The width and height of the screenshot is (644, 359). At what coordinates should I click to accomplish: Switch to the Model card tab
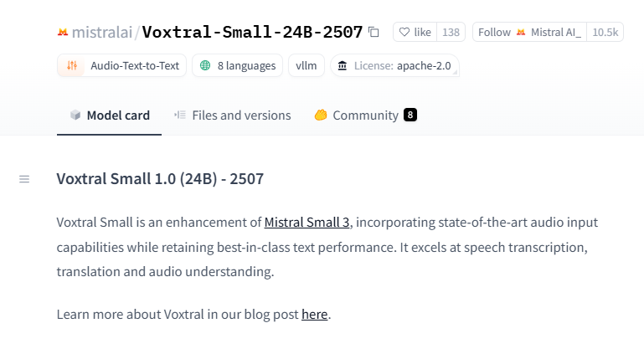pos(109,115)
